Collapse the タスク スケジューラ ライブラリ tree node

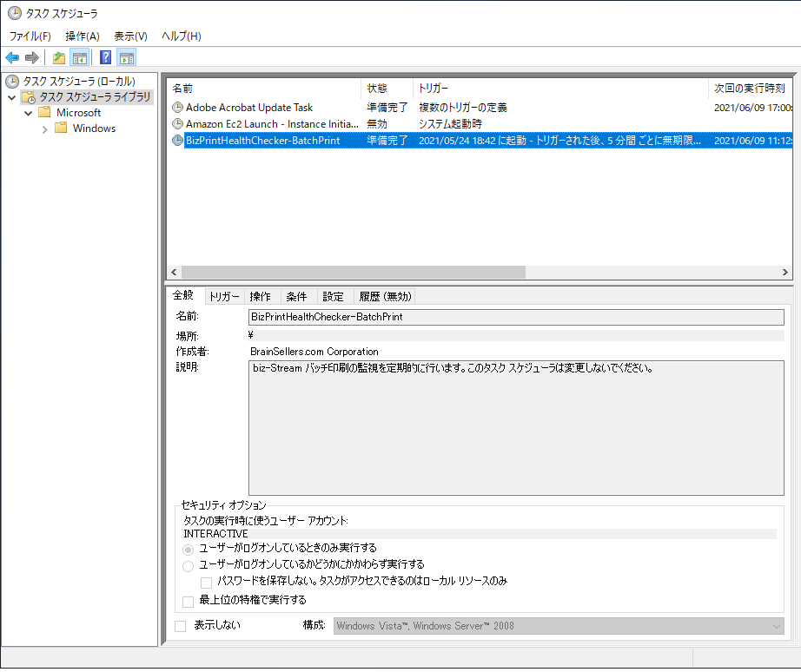coord(12,97)
